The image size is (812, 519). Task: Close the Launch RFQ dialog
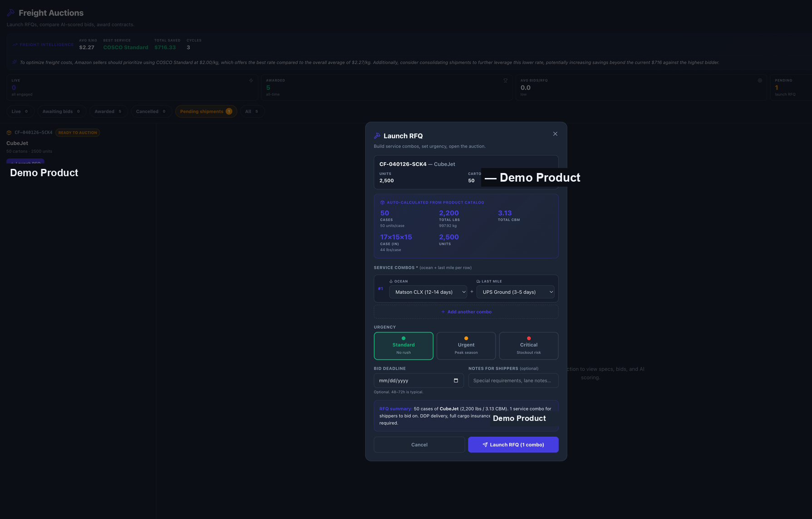click(555, 134)
